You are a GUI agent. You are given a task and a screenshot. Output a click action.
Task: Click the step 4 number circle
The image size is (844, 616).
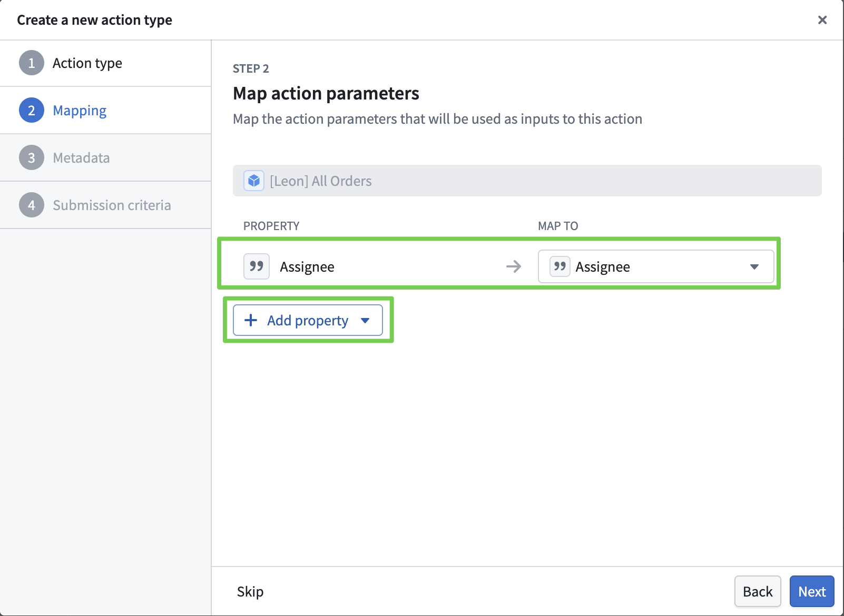(x=32, y=205)
